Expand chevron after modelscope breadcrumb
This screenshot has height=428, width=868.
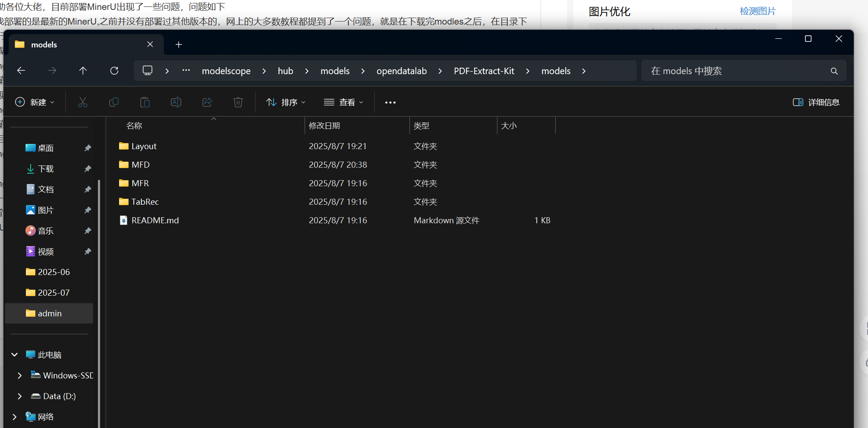(264, 71)
